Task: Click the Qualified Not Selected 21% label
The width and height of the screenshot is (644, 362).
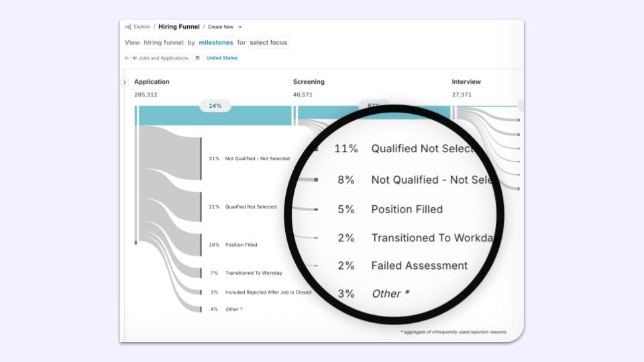Action: pyautogui.click(x=243, y=207)
